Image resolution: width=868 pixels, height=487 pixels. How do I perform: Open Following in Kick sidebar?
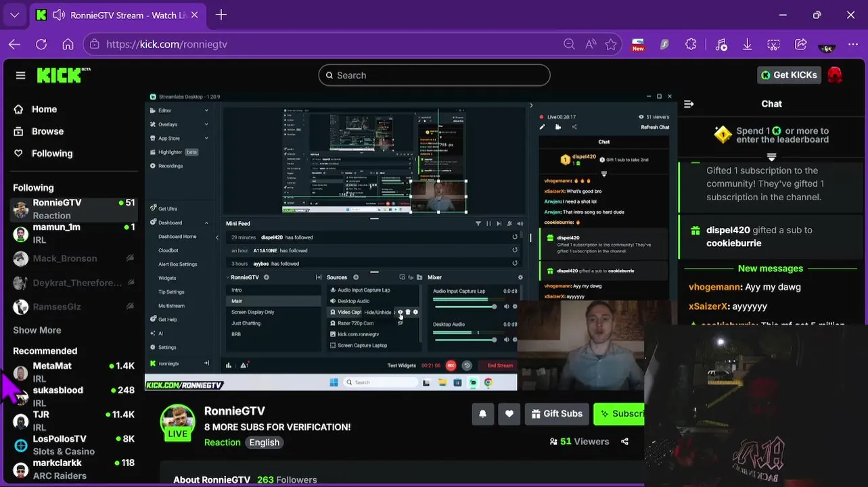click(52, 154)
